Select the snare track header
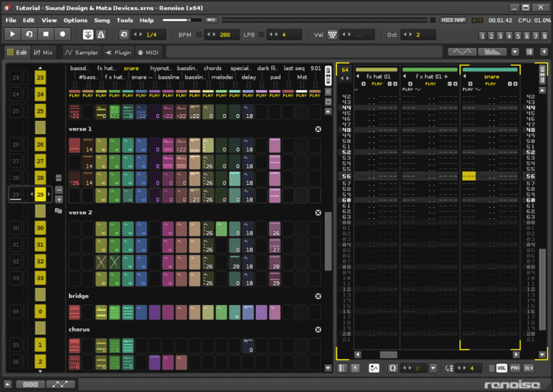 tap(490, 77)
